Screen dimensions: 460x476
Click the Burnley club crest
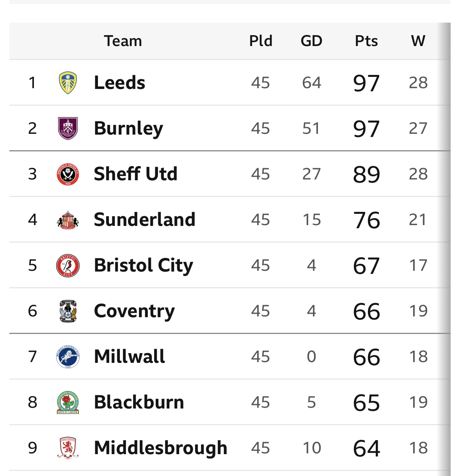click(68, 128)
